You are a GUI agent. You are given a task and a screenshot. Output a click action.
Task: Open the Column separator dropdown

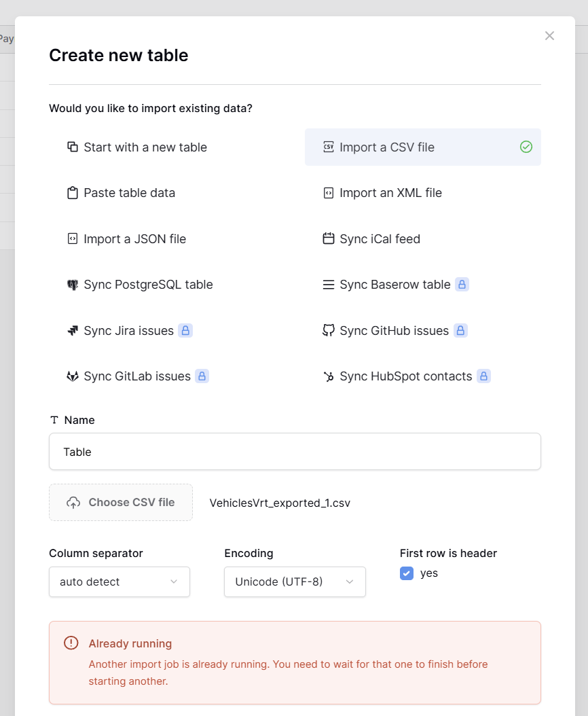(120, 582)
